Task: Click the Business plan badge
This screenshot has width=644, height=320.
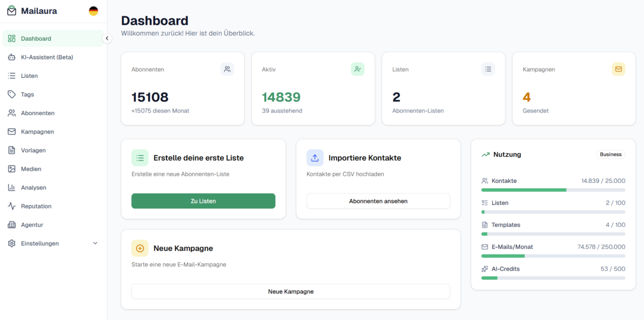Action: click(x=610, y=154)
